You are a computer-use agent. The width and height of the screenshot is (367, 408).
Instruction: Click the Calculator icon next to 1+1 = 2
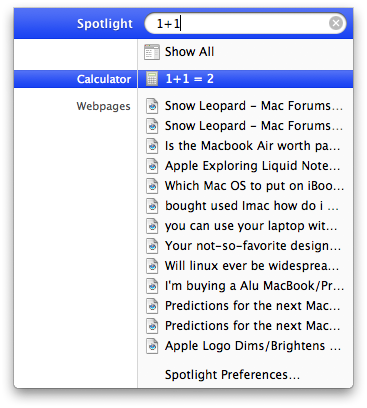tap(152, 79)
